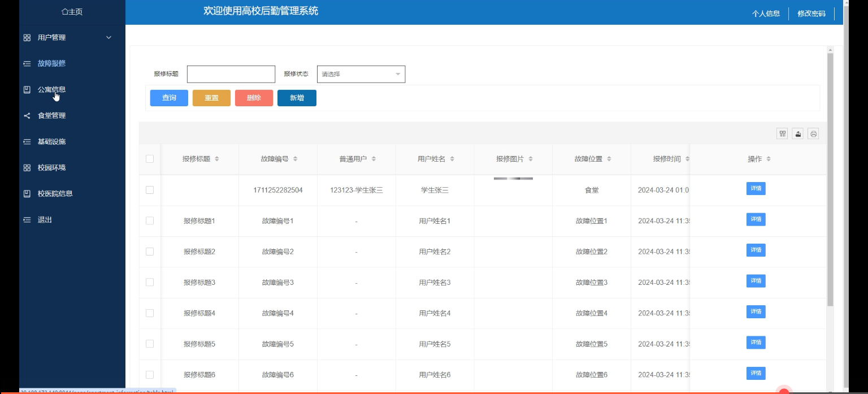Open 详情 for the 学生张三 row
868x394 pixels.
coord(756,188)
